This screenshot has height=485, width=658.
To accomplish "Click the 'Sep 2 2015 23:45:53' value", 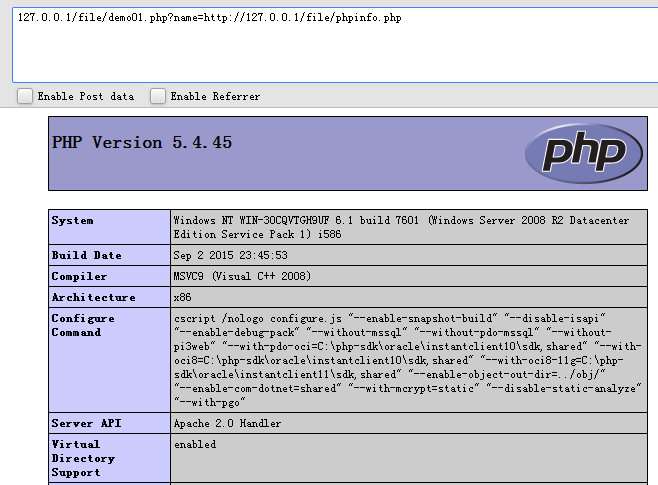I will point(231,255).
